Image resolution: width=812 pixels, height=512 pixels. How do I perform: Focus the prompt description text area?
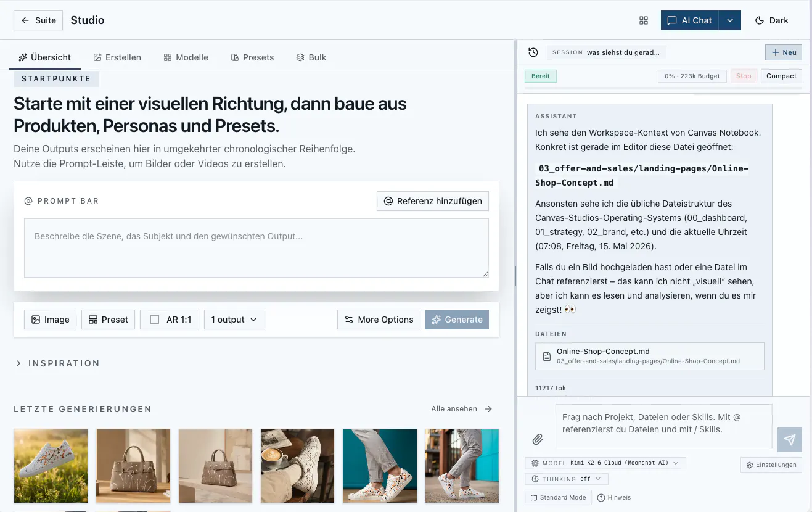[256, 248]
